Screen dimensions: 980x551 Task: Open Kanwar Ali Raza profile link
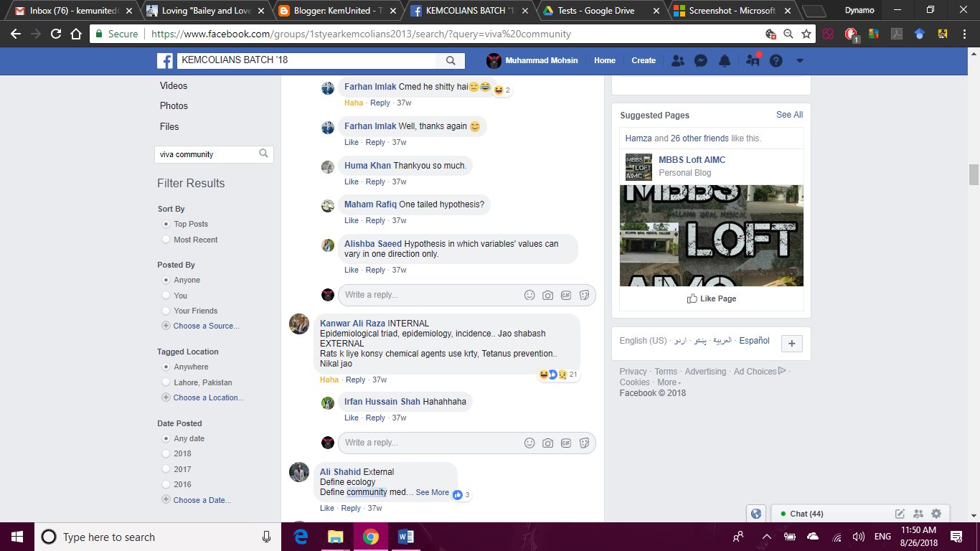pos(353,324)
